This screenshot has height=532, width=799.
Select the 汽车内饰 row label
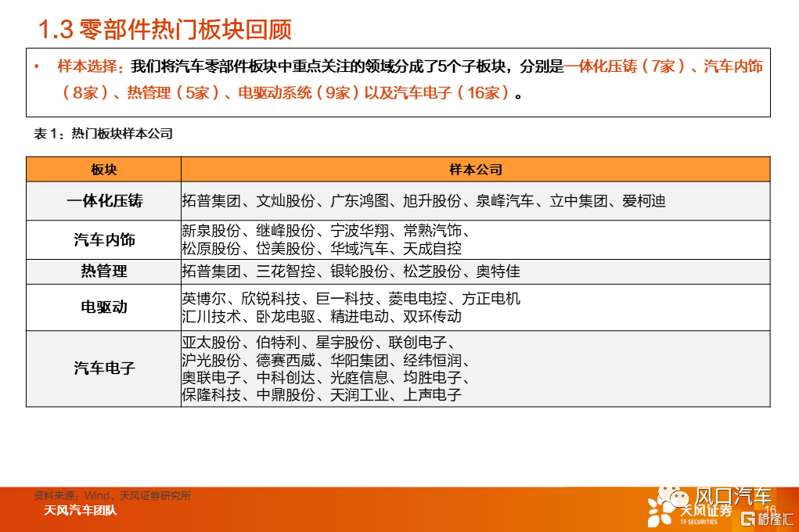(x=104, y=239)
